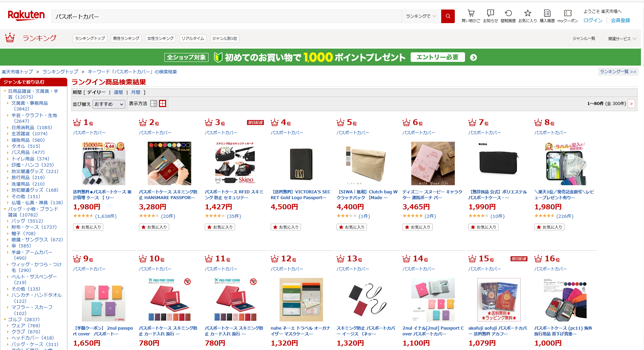644x350 pixels.
Task: Select the リアルタイム ranking tab
Action: coord(193,38)
